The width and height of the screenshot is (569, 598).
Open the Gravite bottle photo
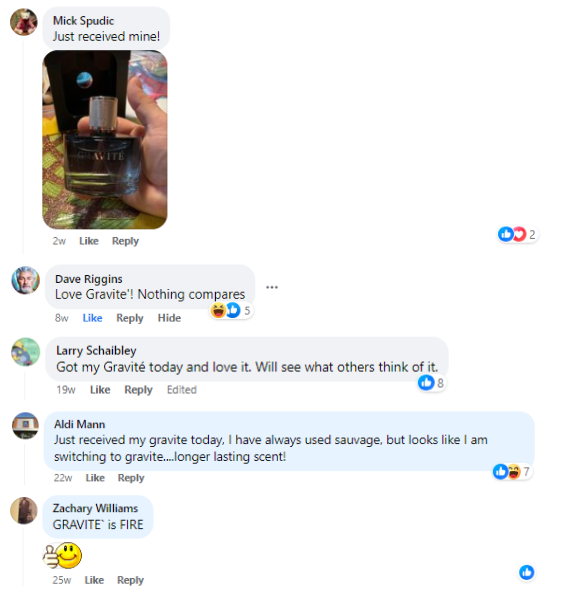click(105, 140)
